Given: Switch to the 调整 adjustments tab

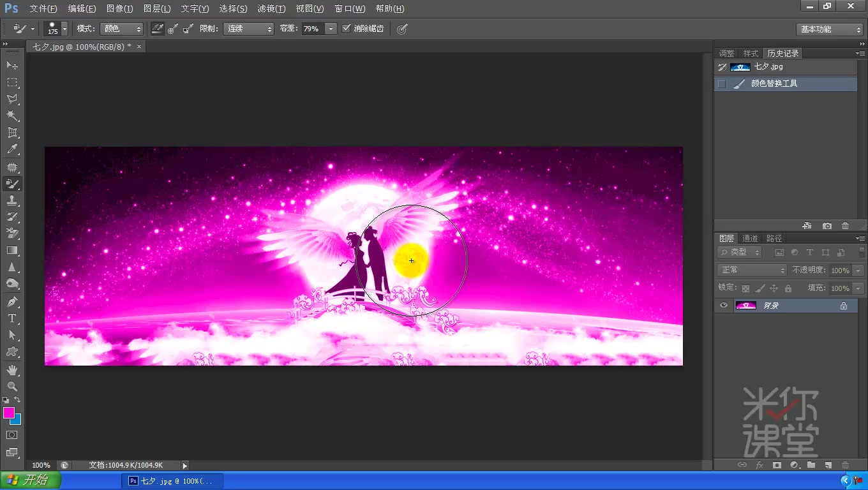Looking at the screenshot, I should [726, 54].
